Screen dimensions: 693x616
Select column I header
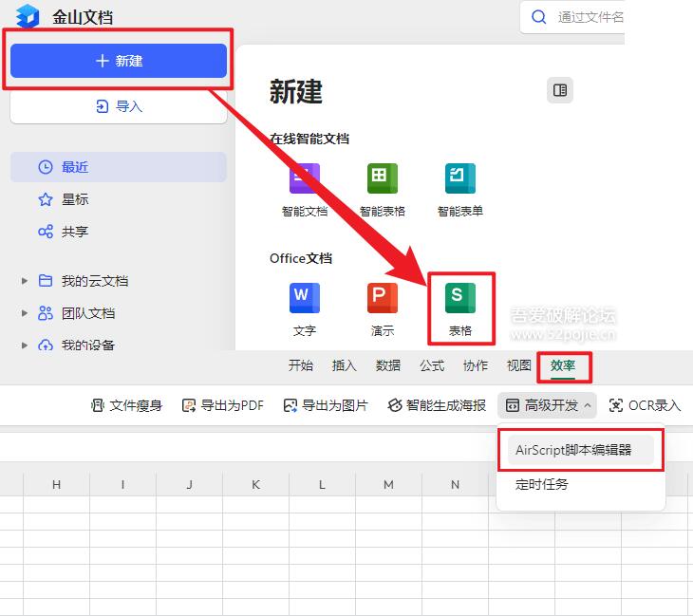coord(122,484)
